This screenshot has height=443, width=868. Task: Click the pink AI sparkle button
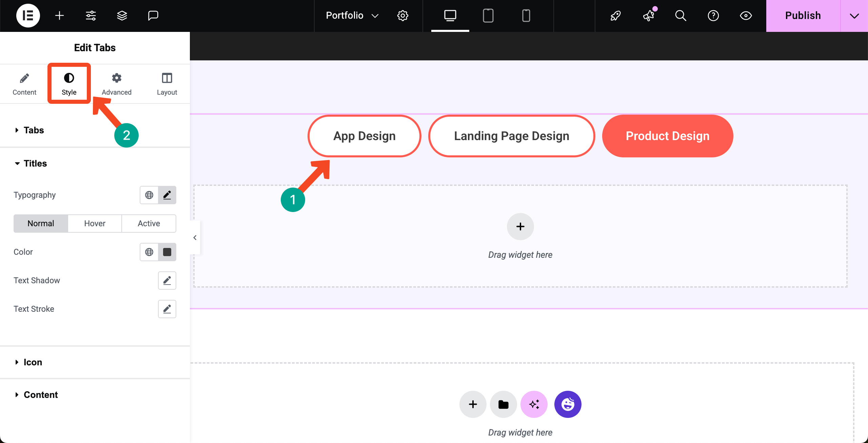pyautogui.click(x=534, y=404)
